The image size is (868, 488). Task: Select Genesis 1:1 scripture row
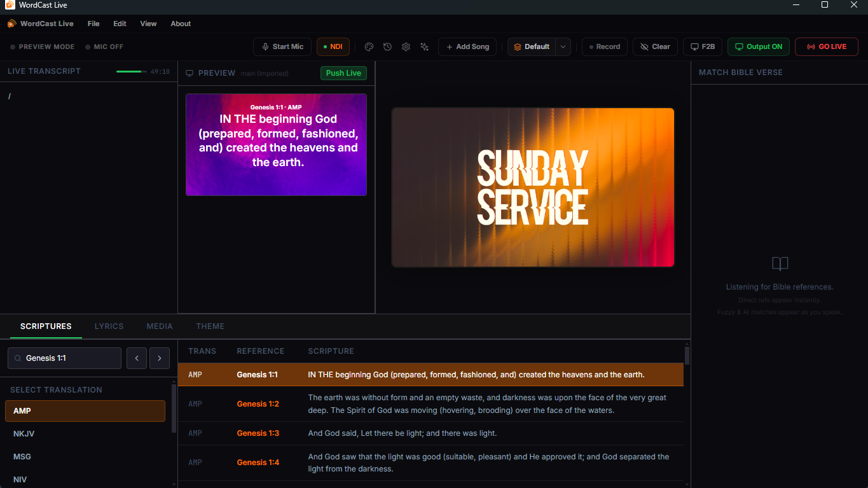pyautogui.click(x=431, y=375)
